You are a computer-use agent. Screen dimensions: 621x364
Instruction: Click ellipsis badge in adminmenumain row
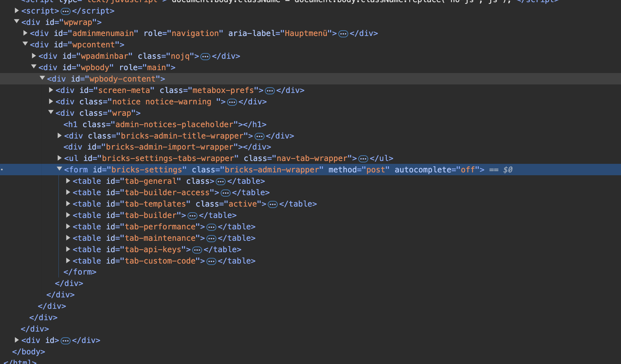[x=343, y=34]
